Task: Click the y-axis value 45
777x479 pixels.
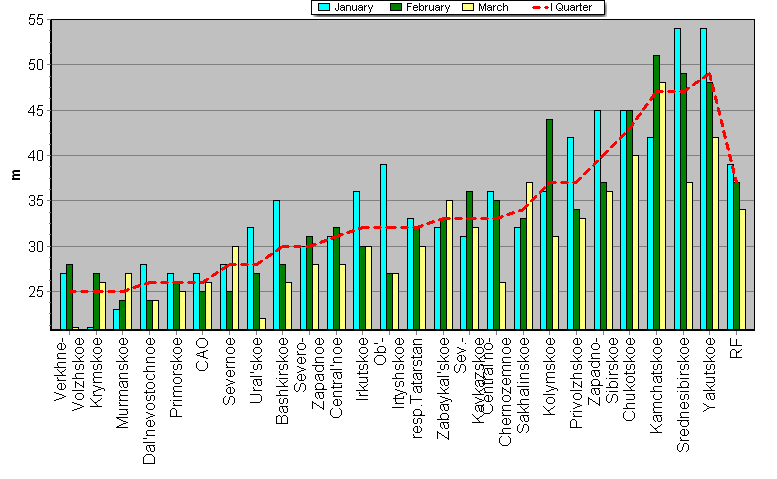Action: pyautogui.click(x=37, y=110)
